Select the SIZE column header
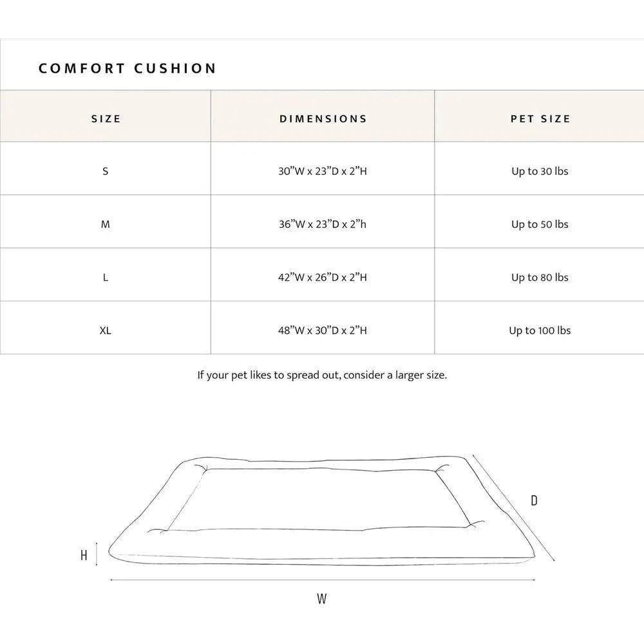The image size is (644, 644). point(106,118)
